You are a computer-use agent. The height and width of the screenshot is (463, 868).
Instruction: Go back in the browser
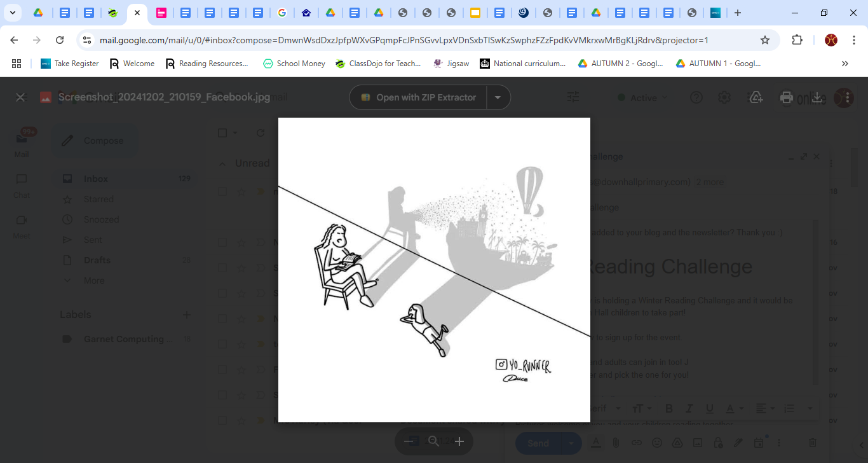pos(14,40)
